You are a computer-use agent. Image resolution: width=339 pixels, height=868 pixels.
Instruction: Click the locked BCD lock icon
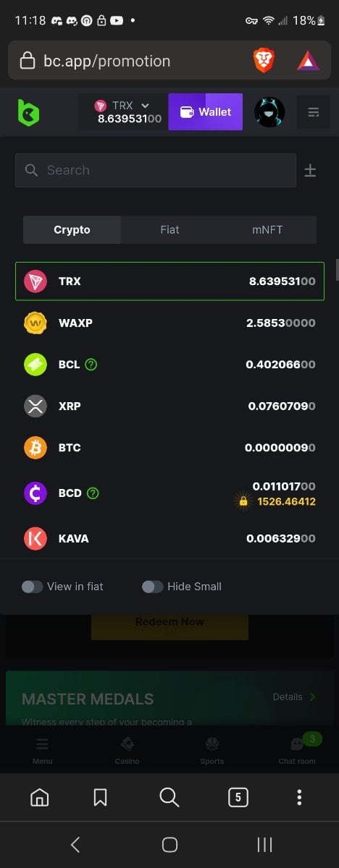coord(243,501)
